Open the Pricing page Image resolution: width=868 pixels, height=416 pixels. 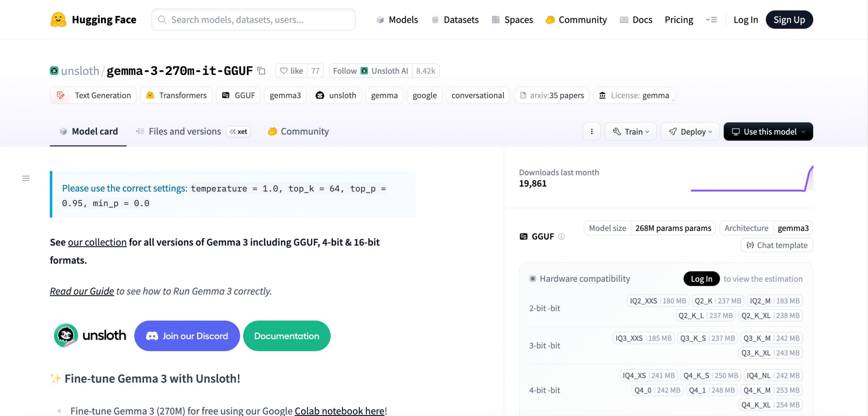[679, 20]
